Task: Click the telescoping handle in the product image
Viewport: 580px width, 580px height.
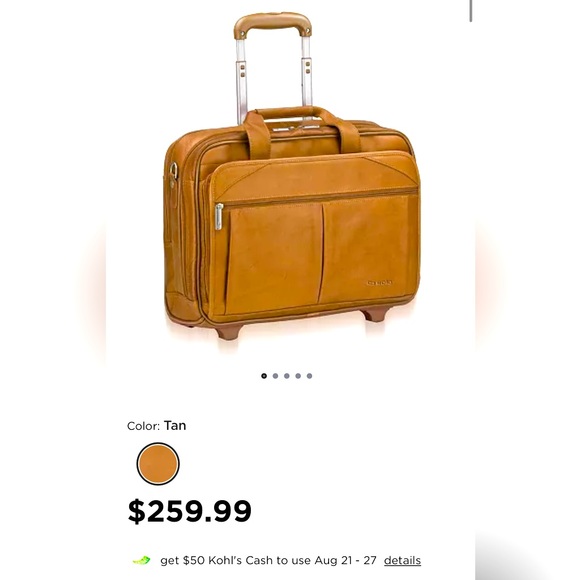Action: [273, 67]
